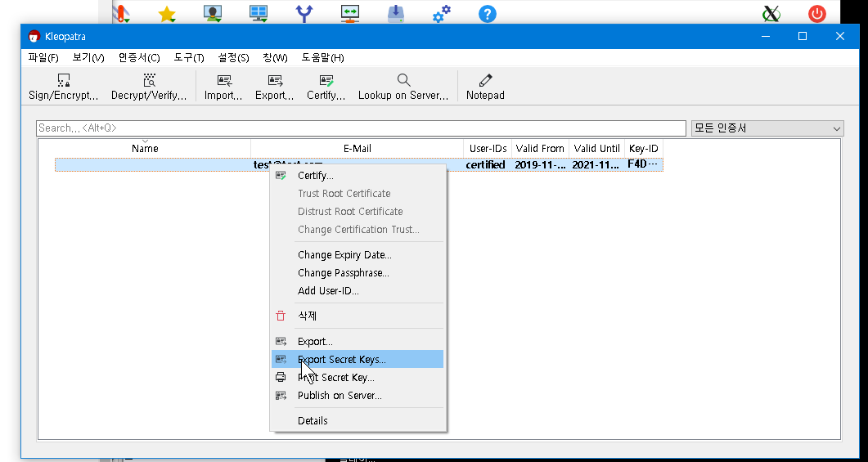
Task: Select Change Passphrase... in context menu
Action: coord(357,273)
